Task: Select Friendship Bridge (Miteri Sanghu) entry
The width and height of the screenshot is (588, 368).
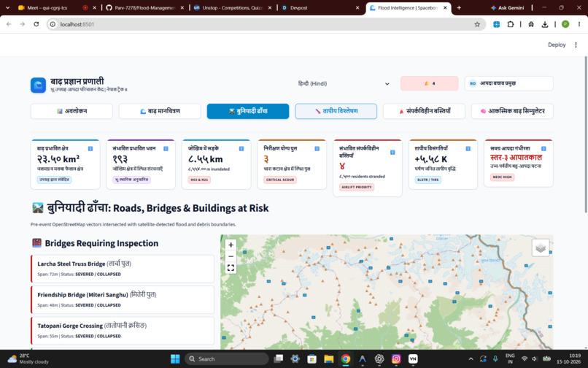Action: tap(123, 299)
